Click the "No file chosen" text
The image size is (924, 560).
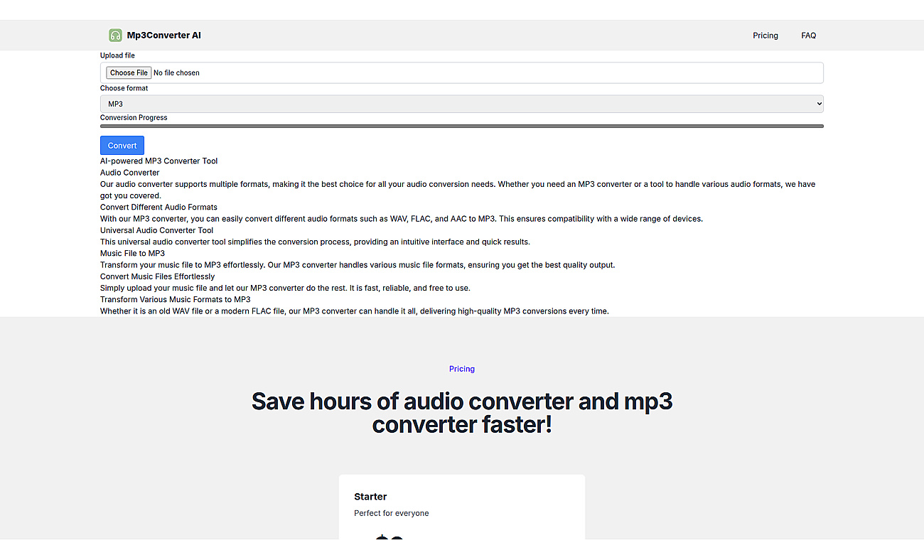pyautogui.click(x=176, y=72)
